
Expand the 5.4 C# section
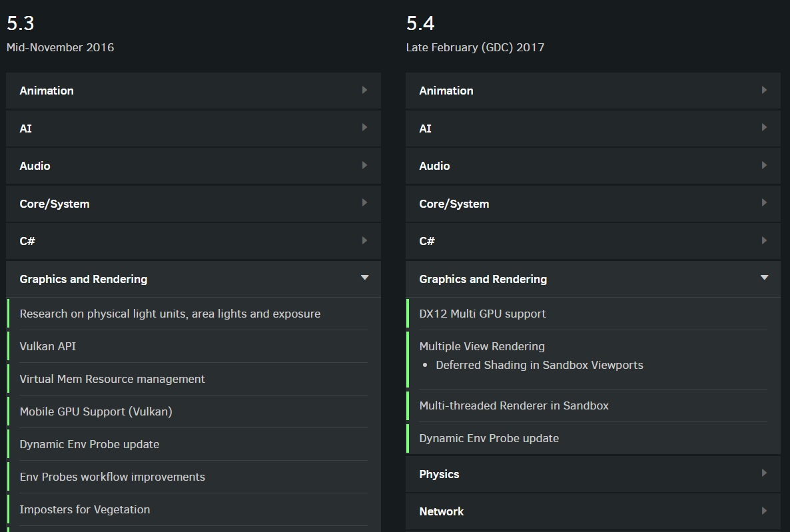pos(593,241)
